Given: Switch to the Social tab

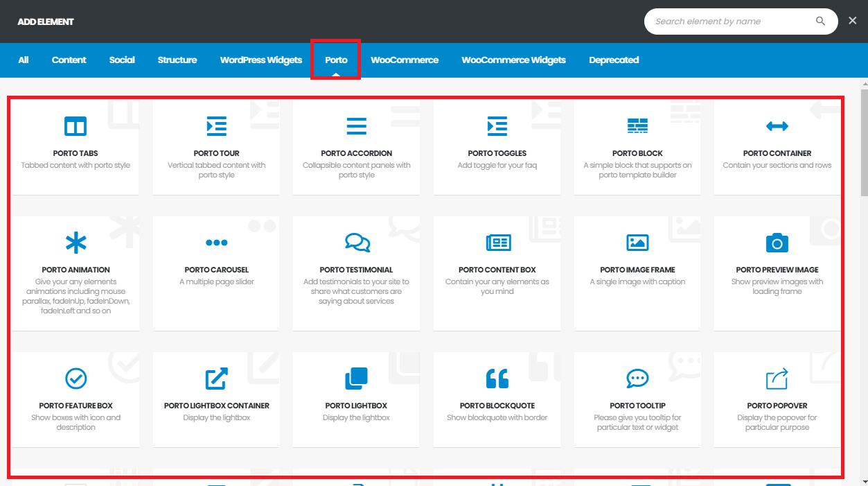Looking at the screenshot, I should pos(122,60).
